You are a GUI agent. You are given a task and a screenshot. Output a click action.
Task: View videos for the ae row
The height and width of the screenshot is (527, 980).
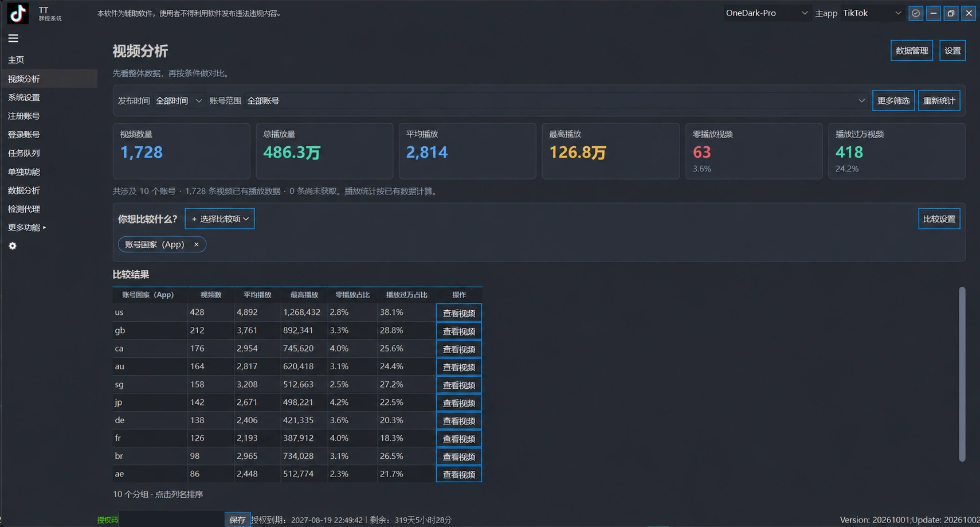459,474
